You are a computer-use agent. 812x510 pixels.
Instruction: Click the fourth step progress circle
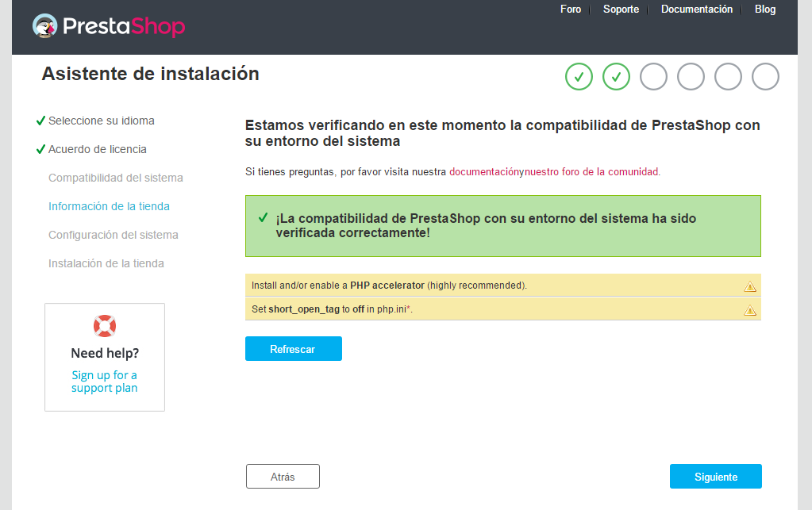click(x=691, y=77)
